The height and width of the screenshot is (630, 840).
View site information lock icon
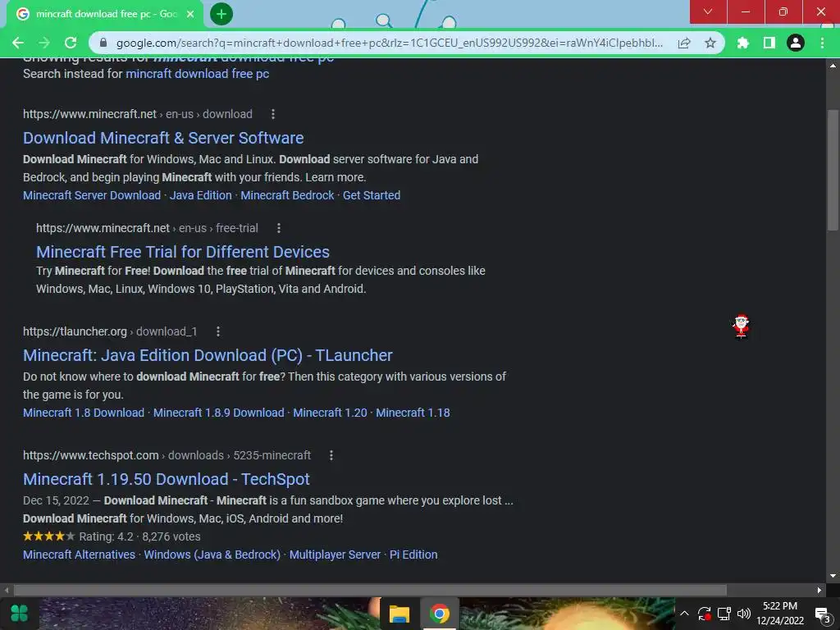point(103,43)
